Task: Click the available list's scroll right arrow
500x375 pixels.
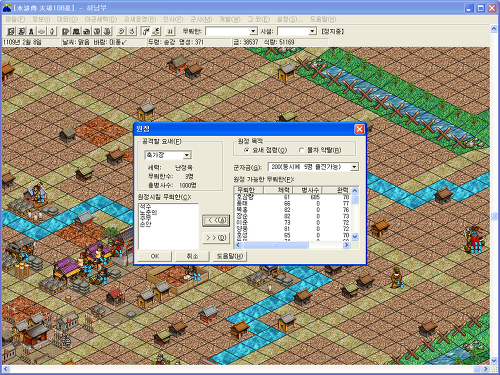Action: pos(347,245)
